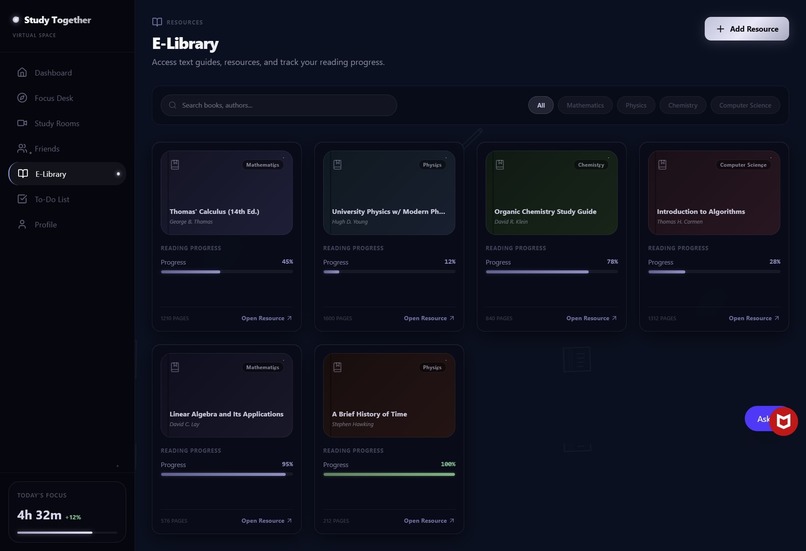The height and width of the screenshot is (551, 806).
Task: Click Chemistry tag on Organic Chemistry cover
Action: 591,164
